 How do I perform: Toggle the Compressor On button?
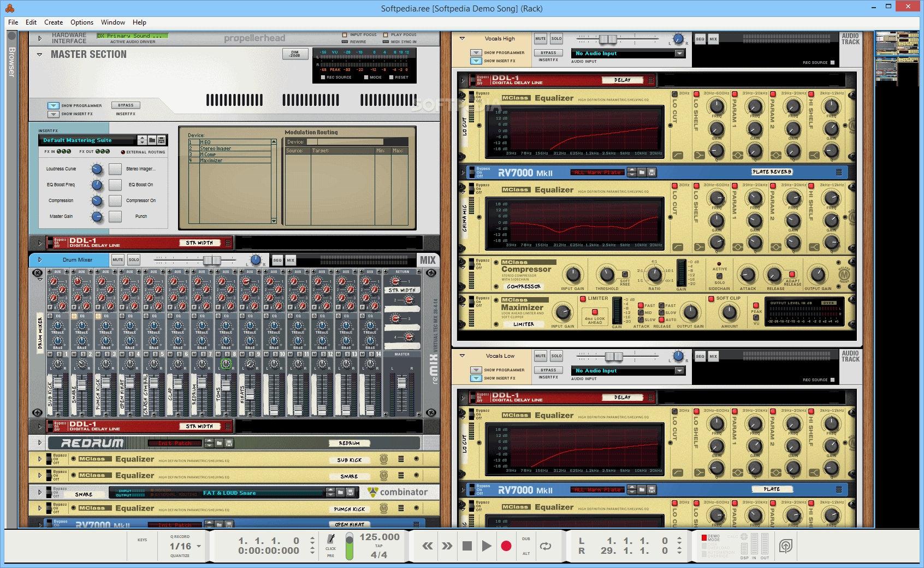point(115,200)
